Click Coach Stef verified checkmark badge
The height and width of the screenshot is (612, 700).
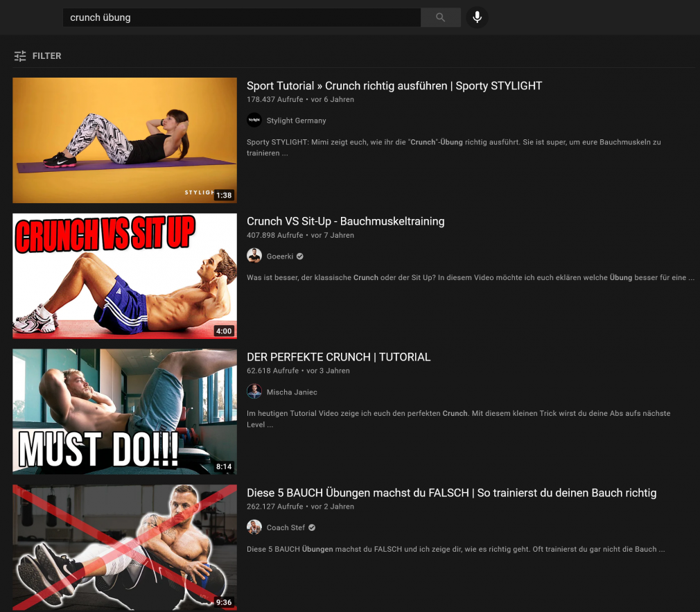point(312,527)
